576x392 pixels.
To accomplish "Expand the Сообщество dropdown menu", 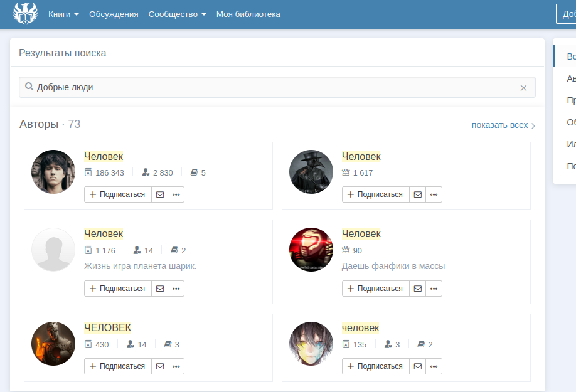I will [177, 14].
